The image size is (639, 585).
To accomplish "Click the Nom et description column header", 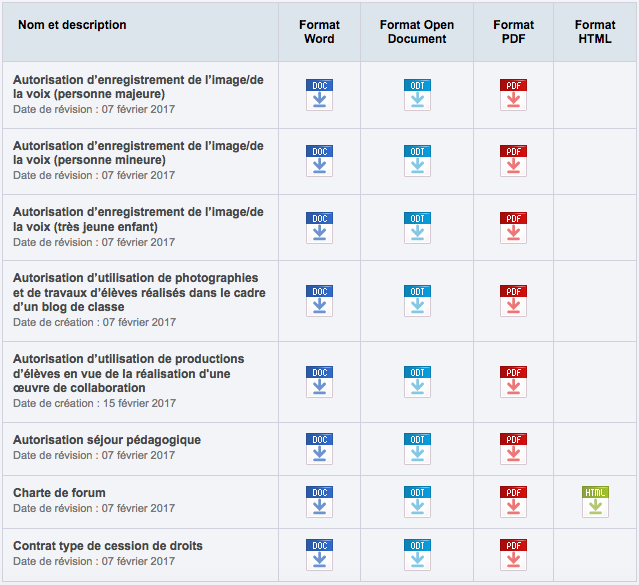I will click(72, 25).
